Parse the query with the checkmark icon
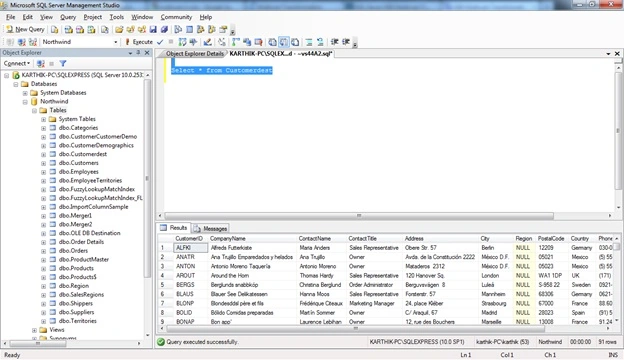Screen dimensions: 624x360 tap(160, 42)
